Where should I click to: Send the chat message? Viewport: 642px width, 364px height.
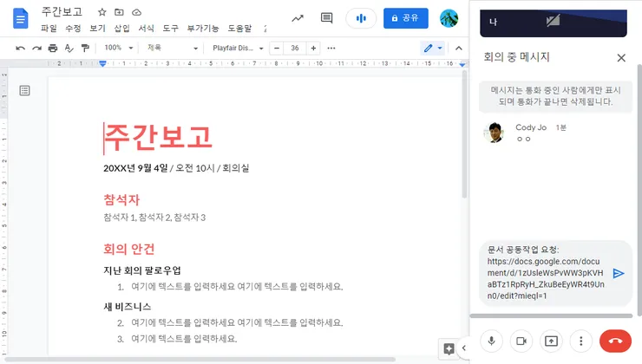pyautogui.click(x=619, y=273)
